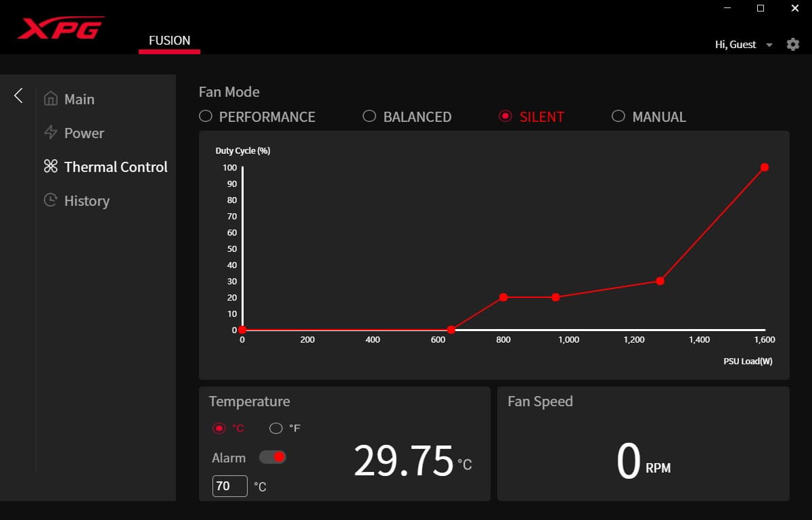The height and width of the screenshot is (520, 812).
Task: Click the PSU Load(W) axis label
Action: click(x=748, y=361)
